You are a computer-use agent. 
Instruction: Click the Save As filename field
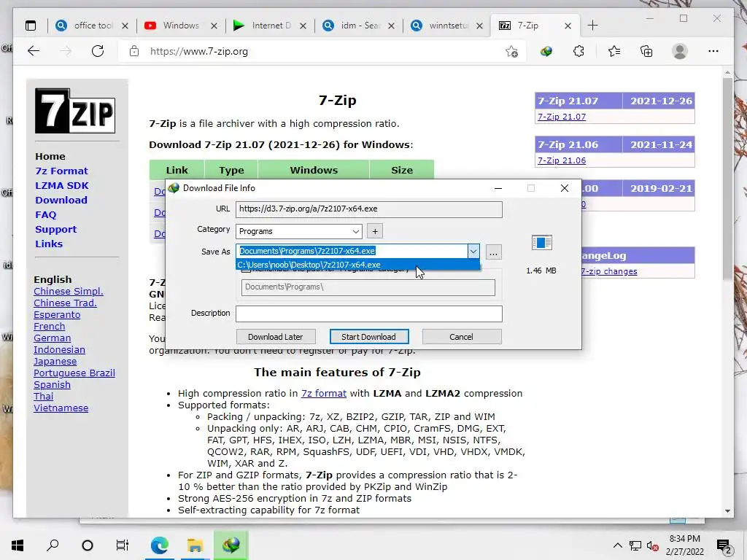tap(352, 251)
